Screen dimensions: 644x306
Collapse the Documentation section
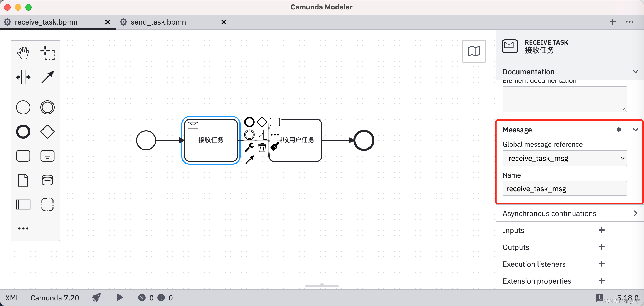tap(636, 71)
